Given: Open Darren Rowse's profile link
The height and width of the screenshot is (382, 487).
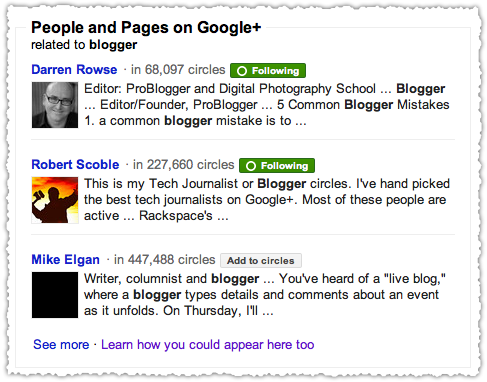Looking at the screenshot, I should tap(74, 70).
